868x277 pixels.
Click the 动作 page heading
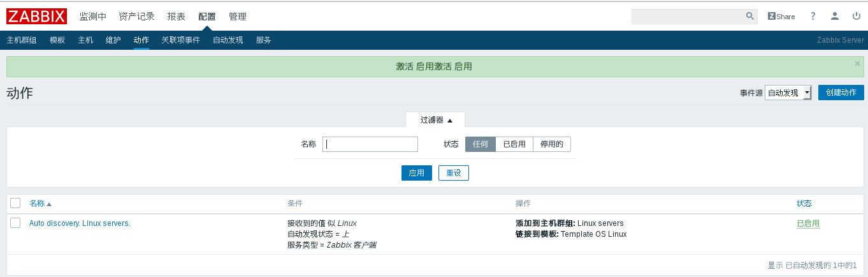[x=20, y=93]
